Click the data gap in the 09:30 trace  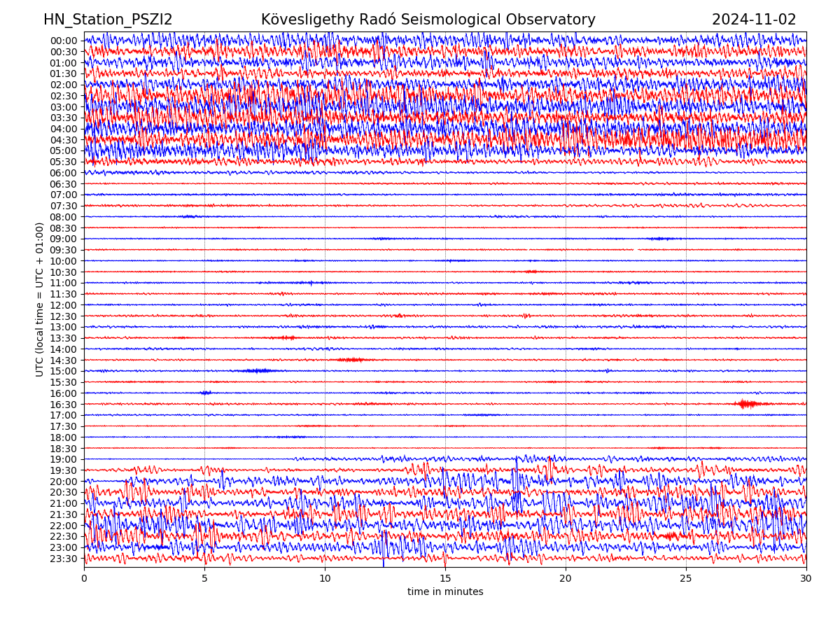pos(636,249)
